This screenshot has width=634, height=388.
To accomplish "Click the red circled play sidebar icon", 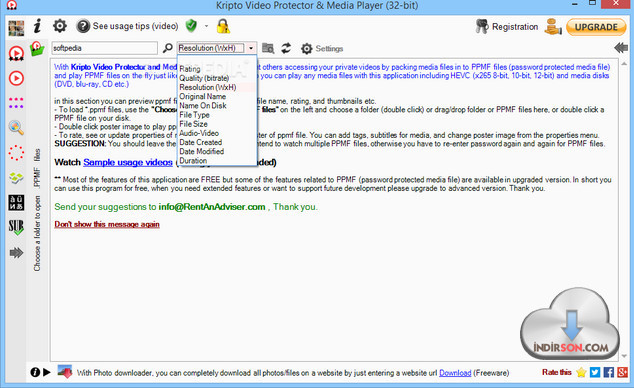I will tap(16, 78).
